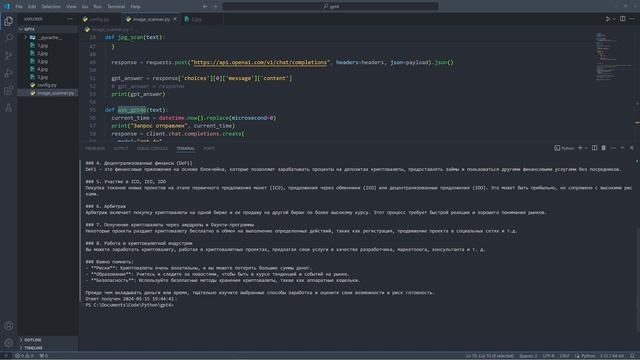Open the Explorer view in activity bar
640x360 pixels.
click(9, 21)
